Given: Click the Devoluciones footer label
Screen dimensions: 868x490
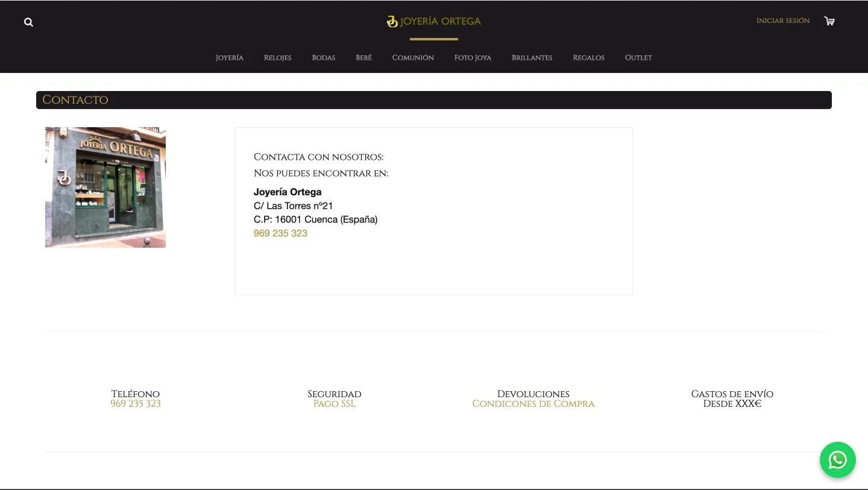Looking at the screenshot, I should tap(533, 394).
